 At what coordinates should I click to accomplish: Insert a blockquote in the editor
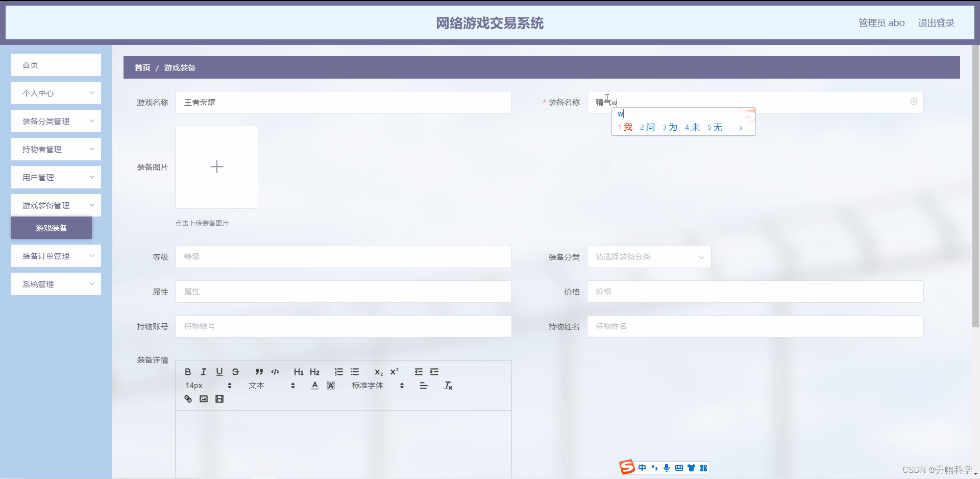coord(259,371)
